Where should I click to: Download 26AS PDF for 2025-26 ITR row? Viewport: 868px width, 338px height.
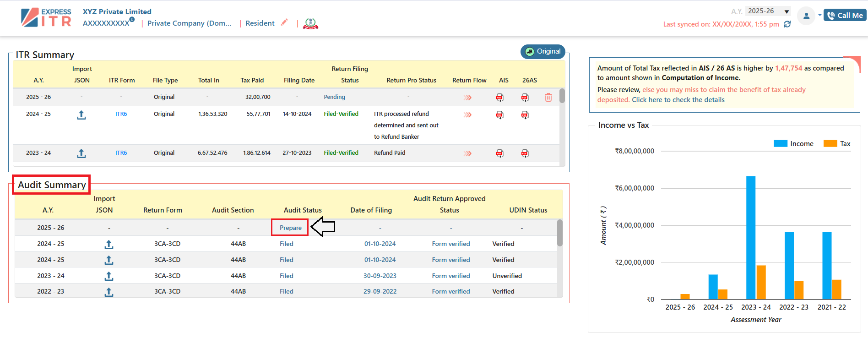coord(525,98)
